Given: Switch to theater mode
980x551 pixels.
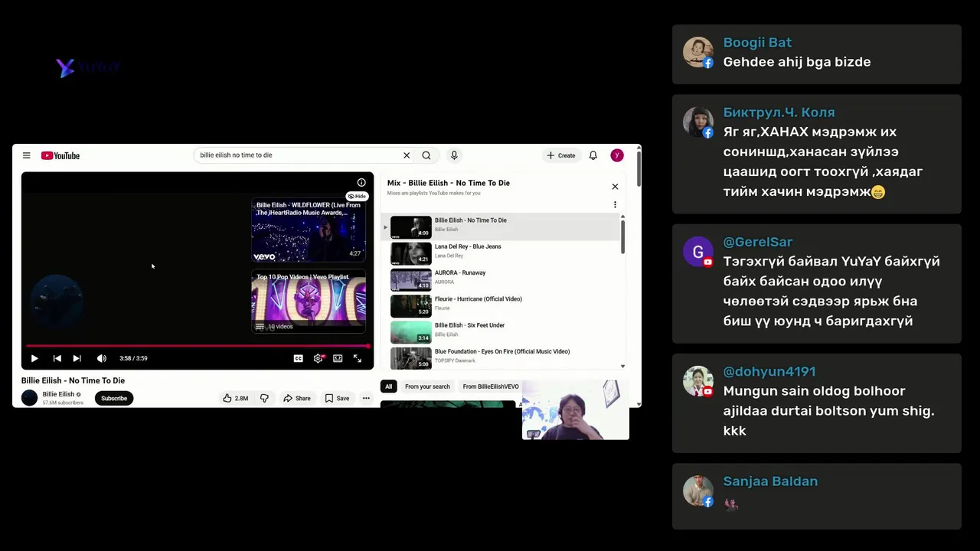Looking at the screenshot, I should 338,358.
